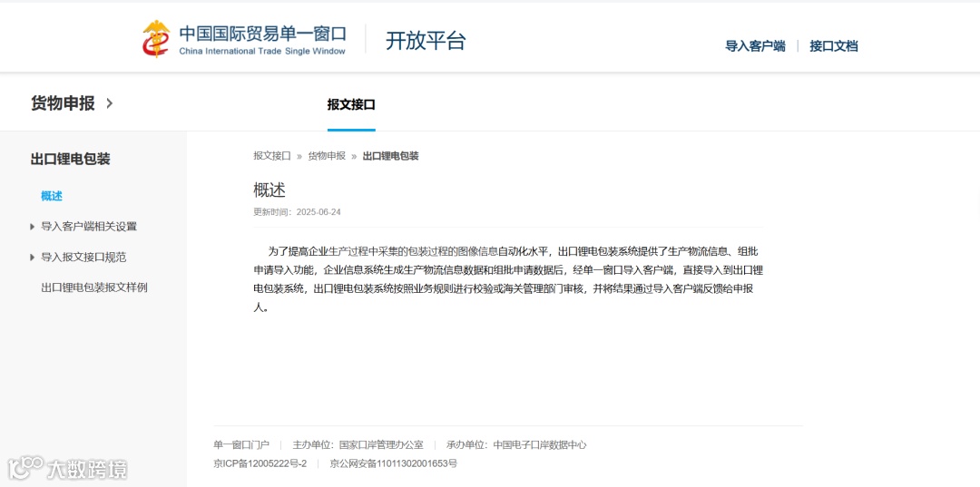Open the 导入客户端 link in header
Image resolution: width=980 pixels, height=487 pixels.
point(755,46)
